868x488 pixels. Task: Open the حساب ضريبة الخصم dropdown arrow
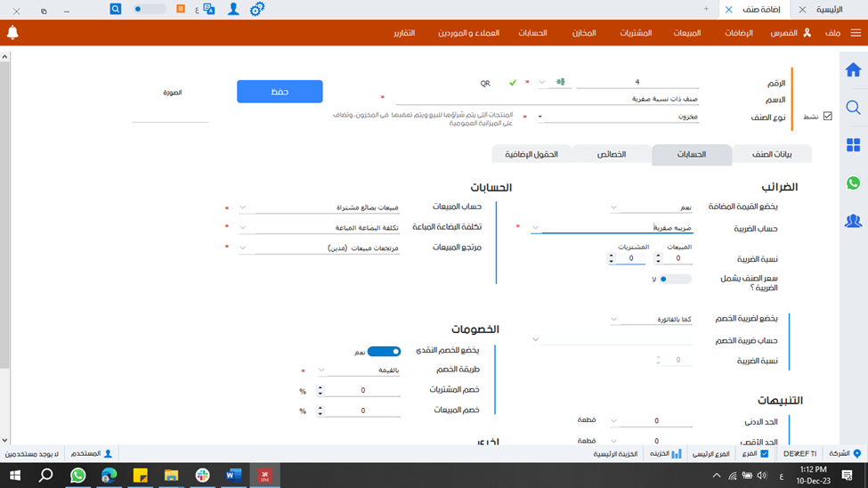pyautogui.click(x=535, y=339)
